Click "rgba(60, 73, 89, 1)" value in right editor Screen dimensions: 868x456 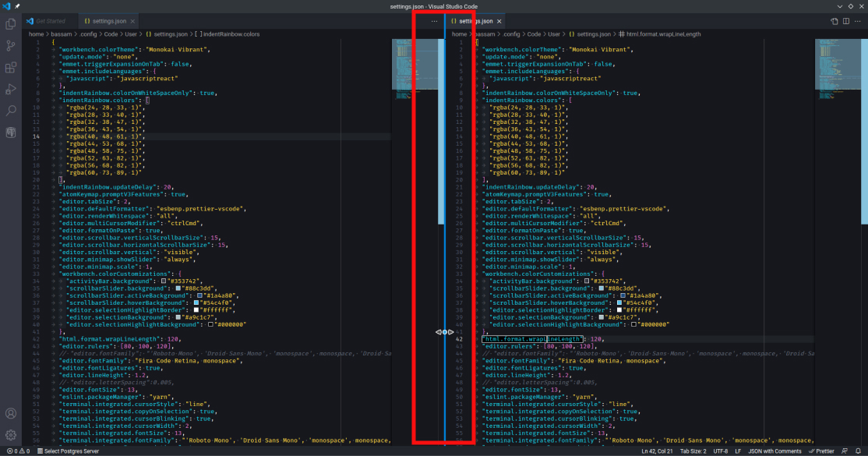527,173
